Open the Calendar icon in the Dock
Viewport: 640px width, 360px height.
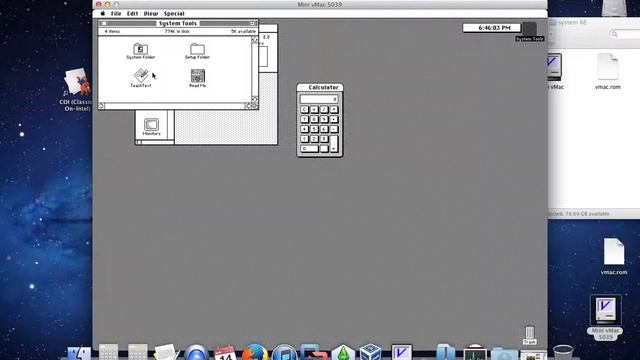coord(225,353)
